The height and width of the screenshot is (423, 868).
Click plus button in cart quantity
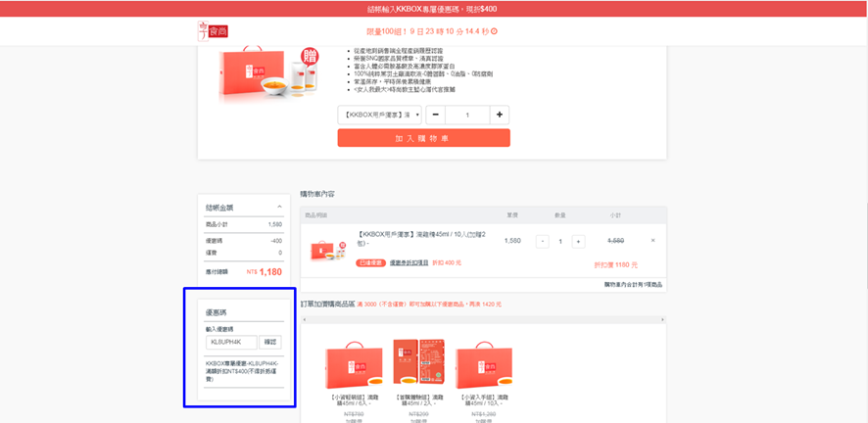pos(578,241)
